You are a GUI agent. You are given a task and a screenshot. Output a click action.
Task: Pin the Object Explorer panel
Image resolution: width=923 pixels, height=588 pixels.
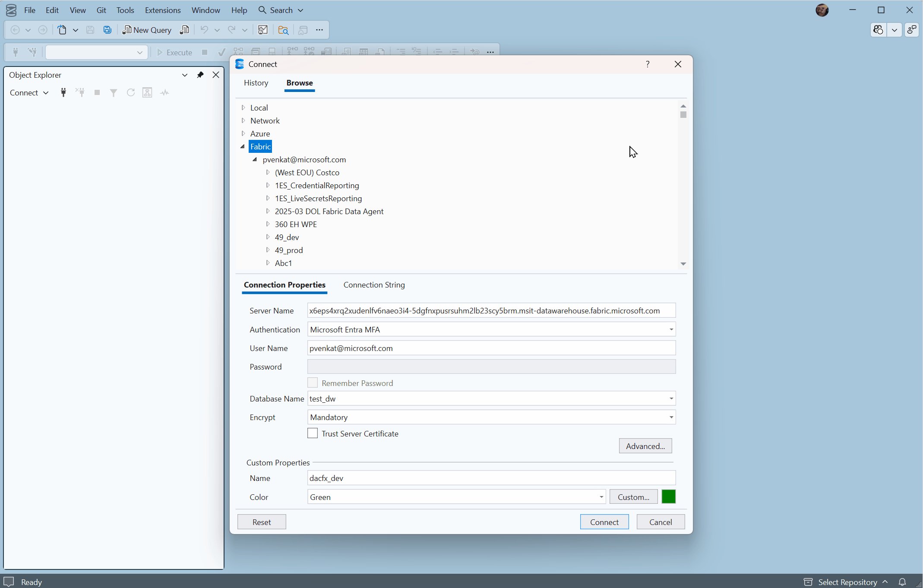tap(200, 75)
